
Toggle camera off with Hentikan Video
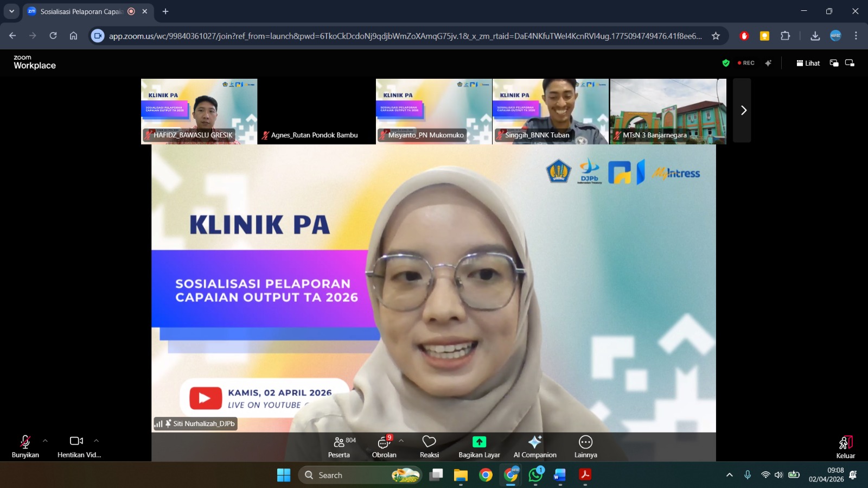click(x=76, y=446)
